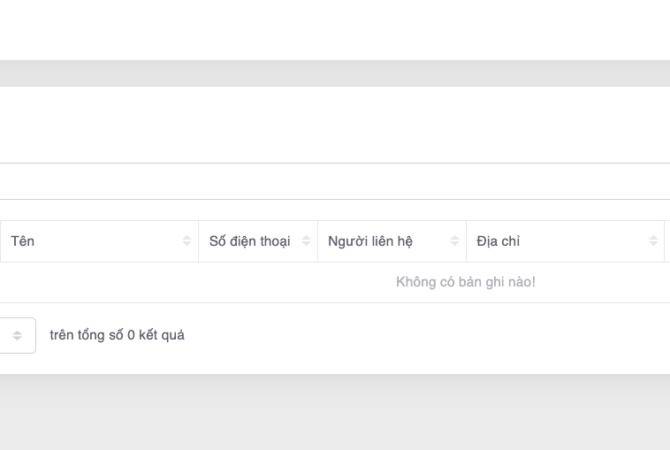Toggle sort arrows for Người liên hệ column

pyautogui.click(x=454, y=242)
